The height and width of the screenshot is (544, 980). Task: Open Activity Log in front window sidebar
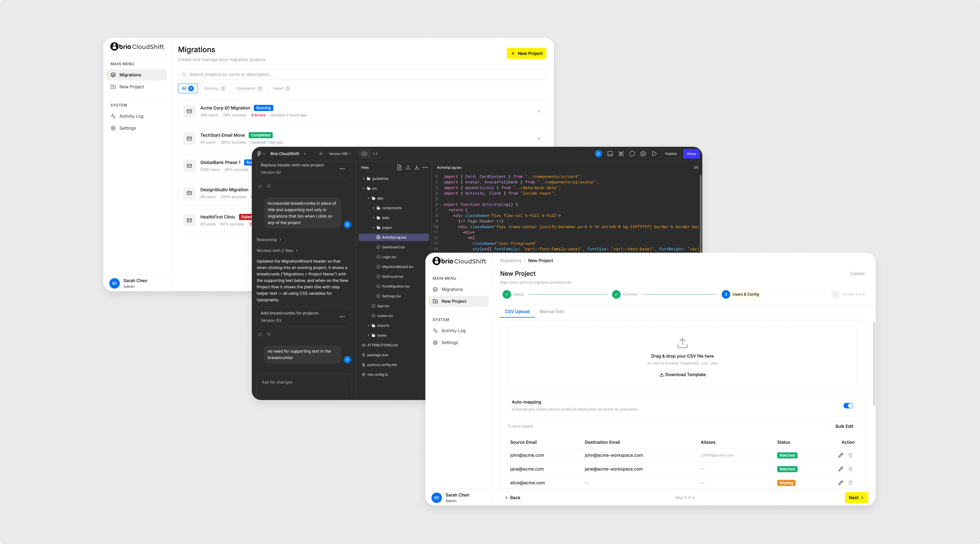[x=459, y=330]
